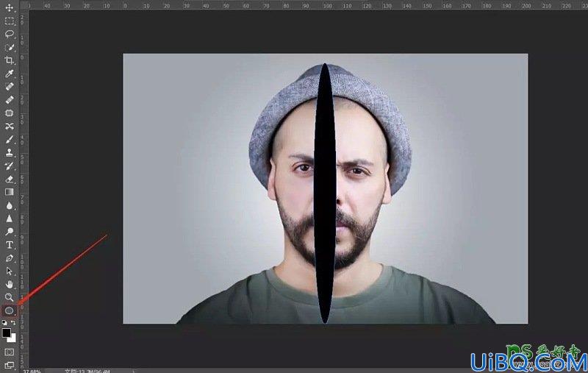Click the black ellipse shape on canvas
The image size is (588, 373).
pyautogui.click(x=325, y=193)
